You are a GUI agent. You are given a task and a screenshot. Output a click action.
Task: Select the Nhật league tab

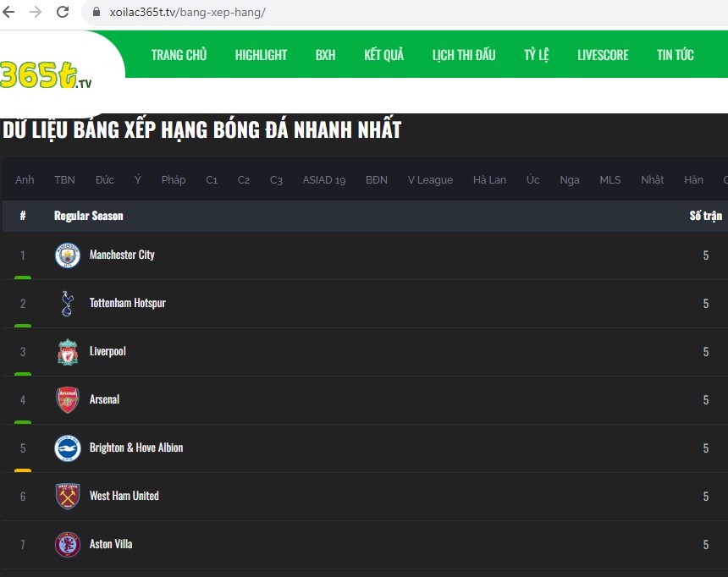tap(653, 179)
